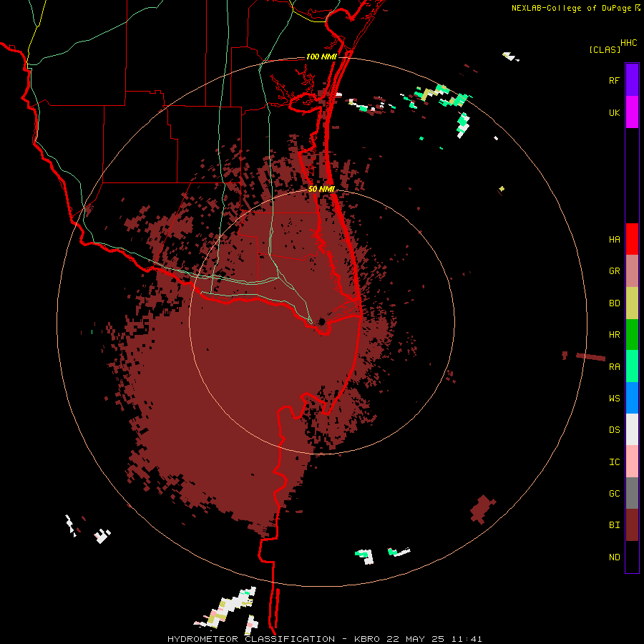Click the black radar site dot at center
Image resolution: width=644 pixels, height=644 pixels.
point(322,321)
